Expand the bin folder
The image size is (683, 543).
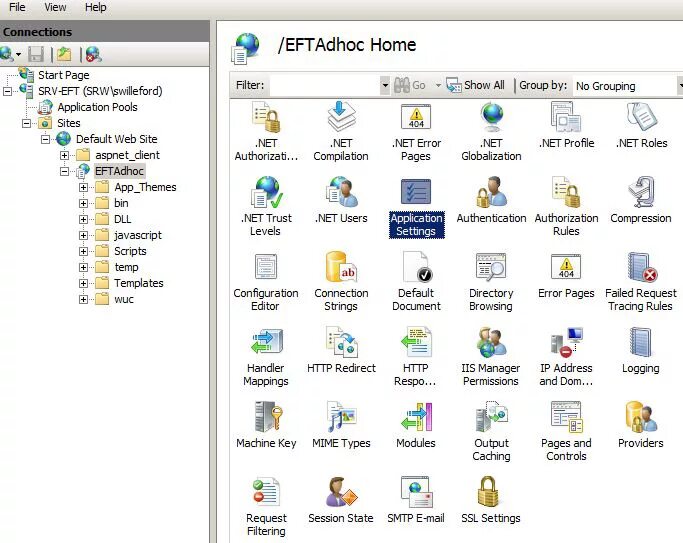tap(84, 203)
